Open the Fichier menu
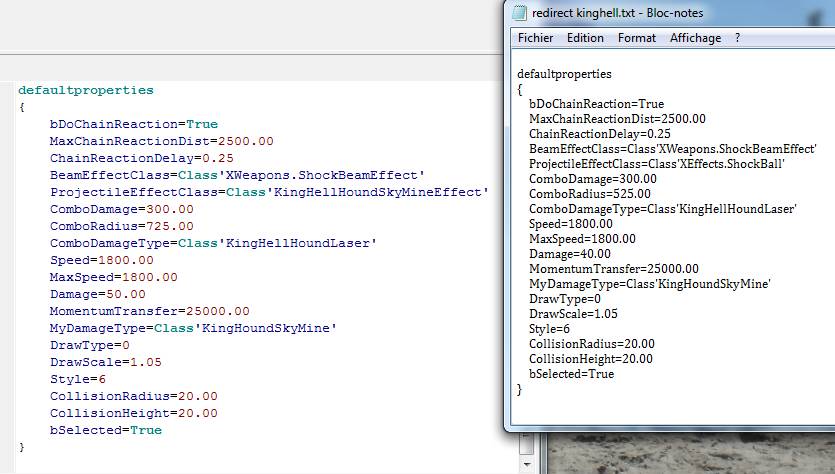The image size is (835, 474). coord(534,38)
